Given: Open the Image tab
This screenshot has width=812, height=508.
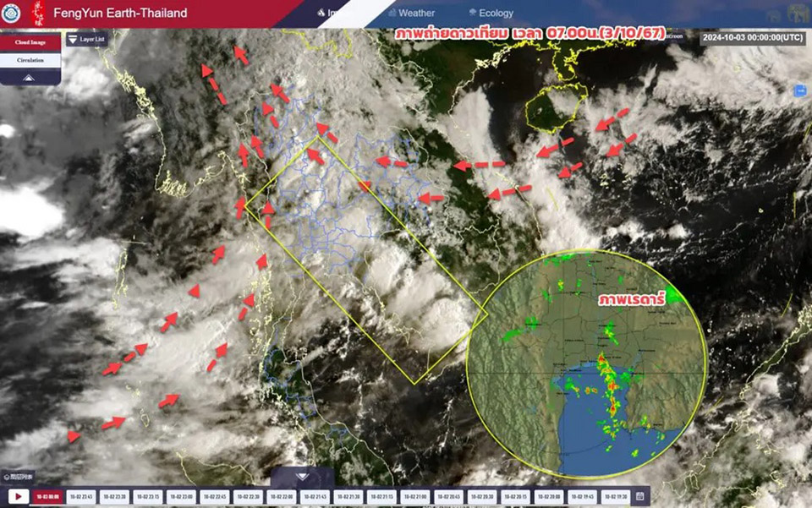Looking at the screenshot, I should 335,13.
